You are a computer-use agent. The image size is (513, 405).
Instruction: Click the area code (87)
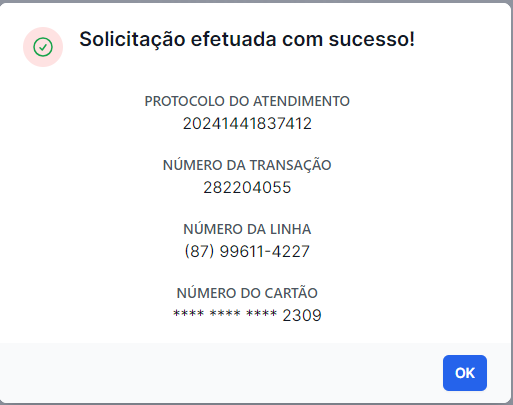pyautogui.click(x=199, y=251)
